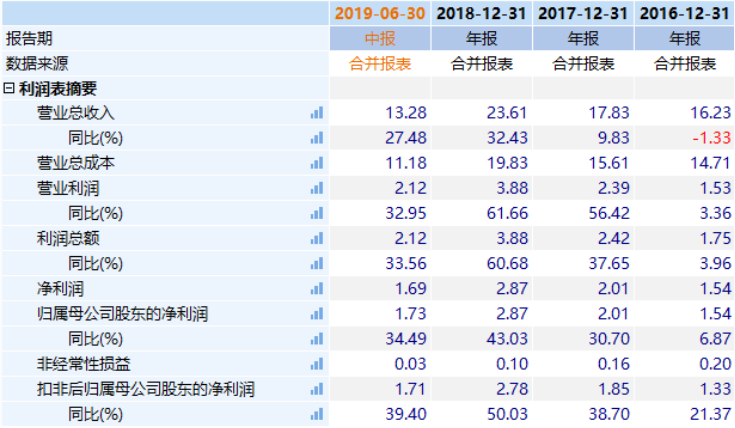Click adjusted net profit value 1.85
The height and width of the screenshot is (428, 735).
point(614,389)
